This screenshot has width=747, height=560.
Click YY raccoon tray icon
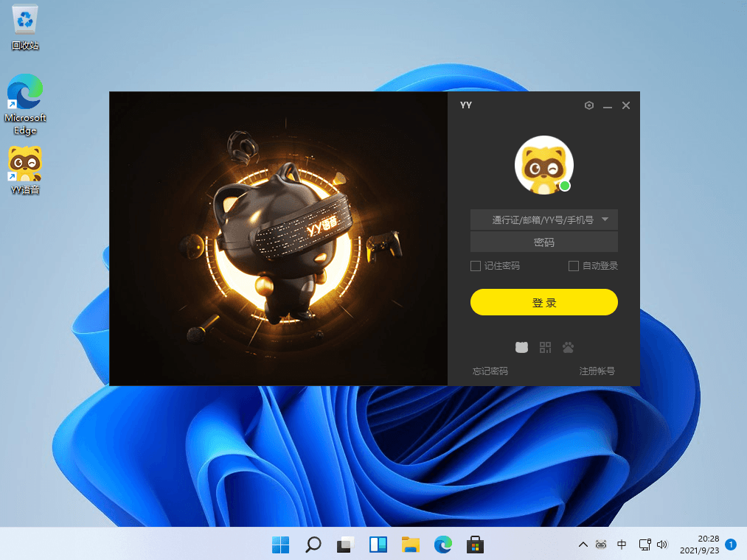point(601,545)
